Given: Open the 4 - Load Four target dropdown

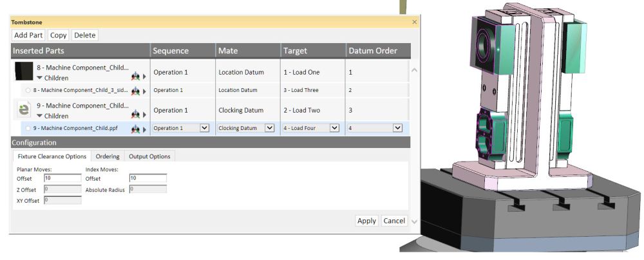Looking at the screenshot, I should click(334, 128).
